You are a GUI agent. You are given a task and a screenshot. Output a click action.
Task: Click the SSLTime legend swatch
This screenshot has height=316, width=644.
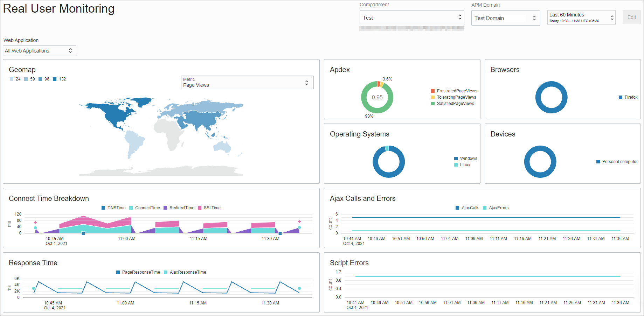pyautogui.click(x=199, y=208)
